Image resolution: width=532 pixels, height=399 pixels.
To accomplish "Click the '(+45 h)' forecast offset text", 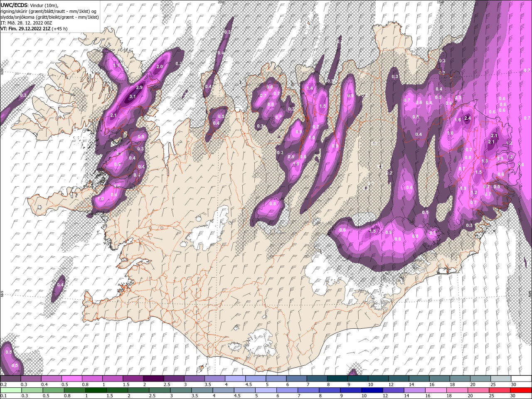I will 60,29.
